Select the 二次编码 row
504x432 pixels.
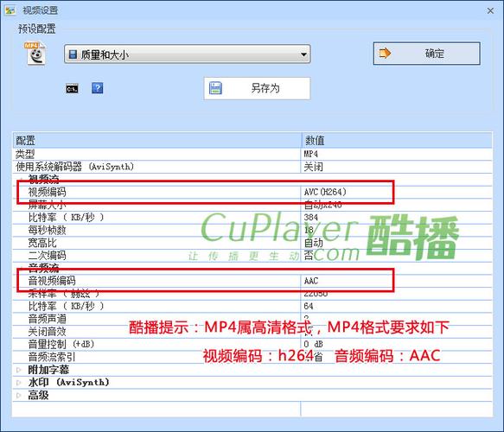point(252,256)
